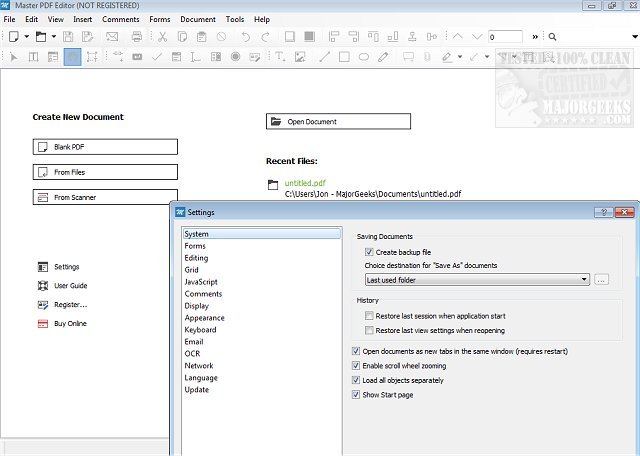Select the Ellipse drawing tool
Screen dimensions: 640x456
point(364,57)
